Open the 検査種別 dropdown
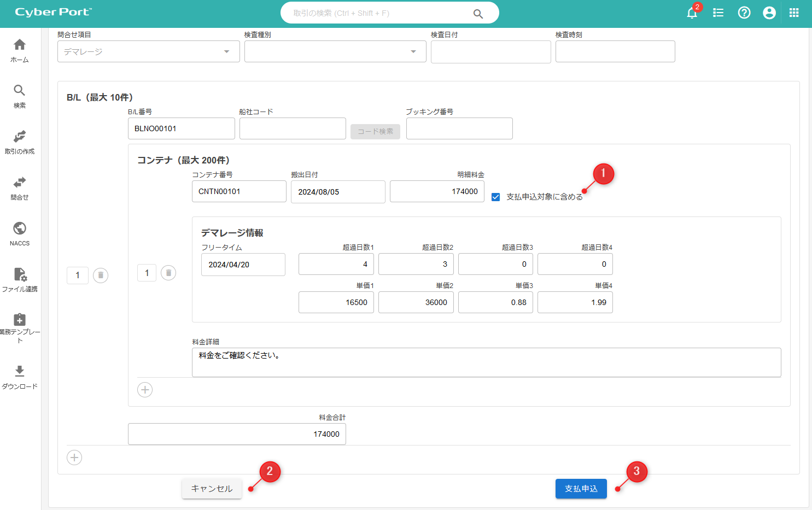This screenshot has height=510, width=812. (x=335, y=51)
